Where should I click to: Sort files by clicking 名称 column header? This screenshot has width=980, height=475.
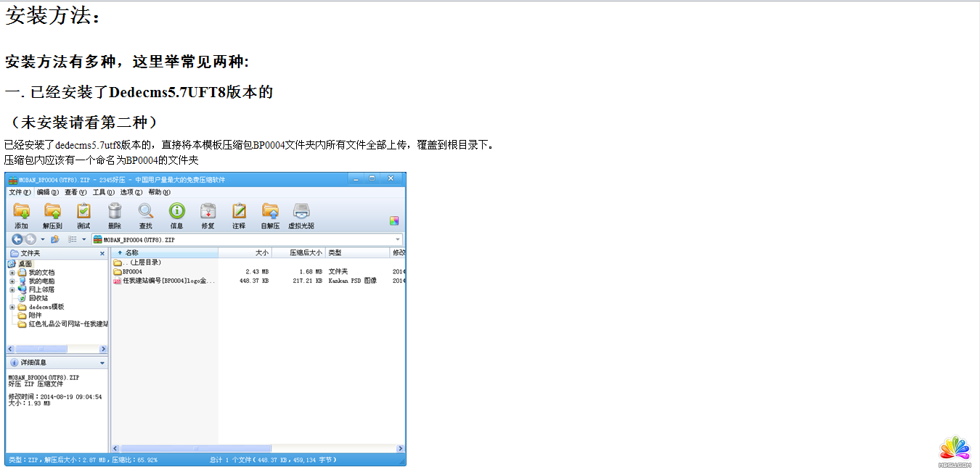(x=133, y=253)
